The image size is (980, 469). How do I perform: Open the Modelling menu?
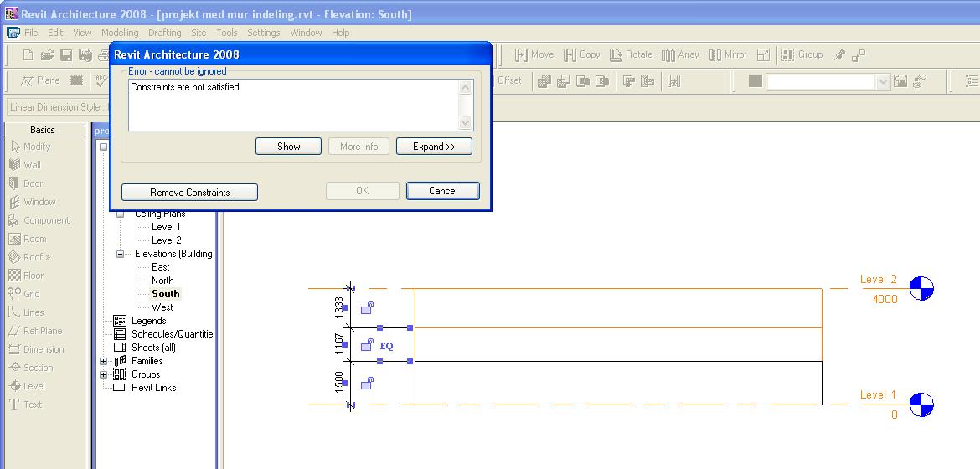(120, 33)
